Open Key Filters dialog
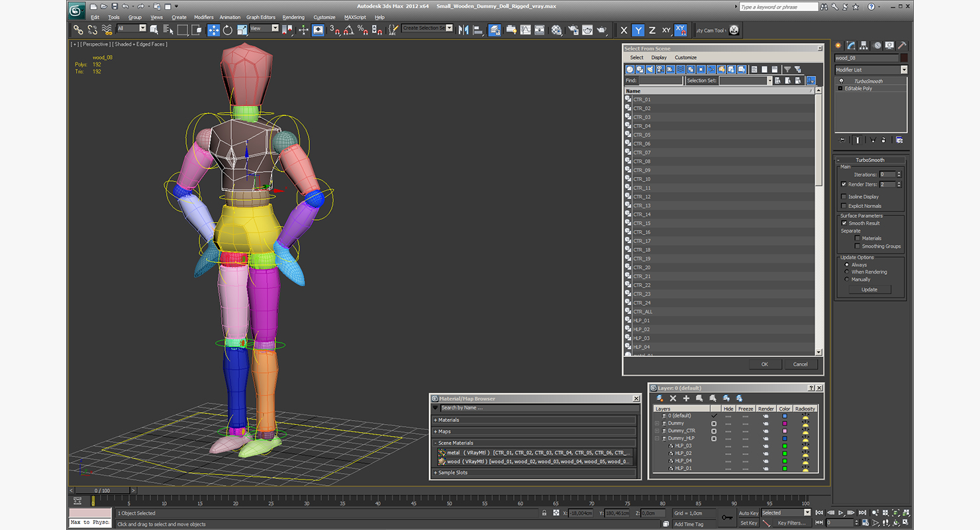 tap(791, 523)
